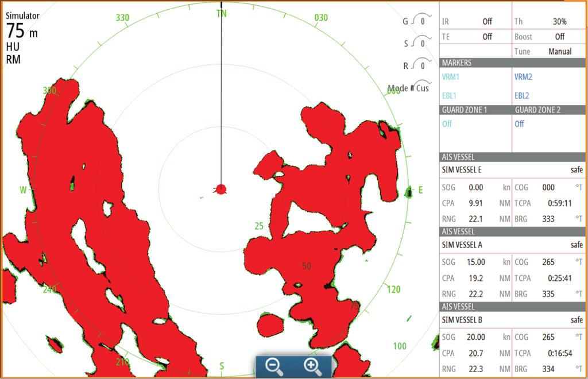Toggle Guard Zone 1 Off value
Image resolution: width=588 pixels, height=379 pixels.
coord(447,123)
